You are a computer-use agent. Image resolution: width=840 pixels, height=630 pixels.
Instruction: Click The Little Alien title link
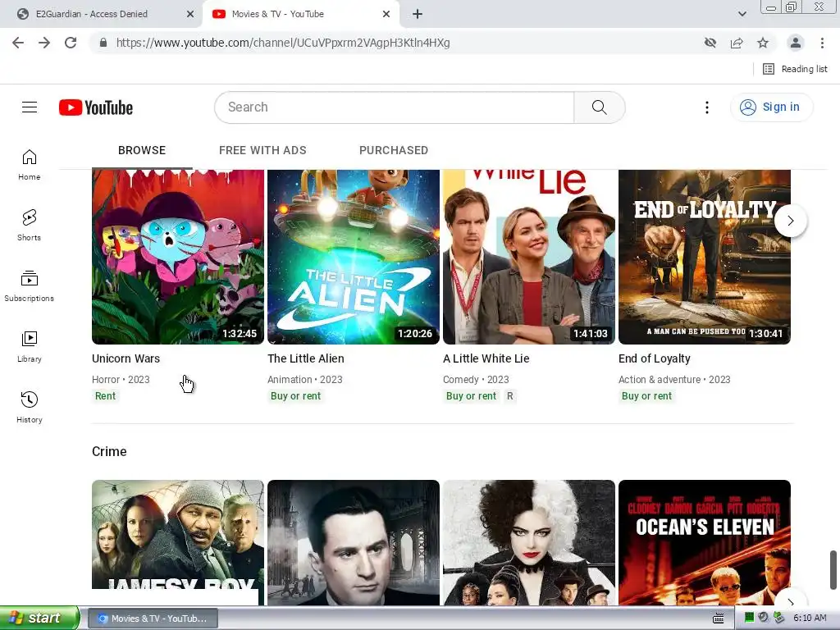[306, 358]
